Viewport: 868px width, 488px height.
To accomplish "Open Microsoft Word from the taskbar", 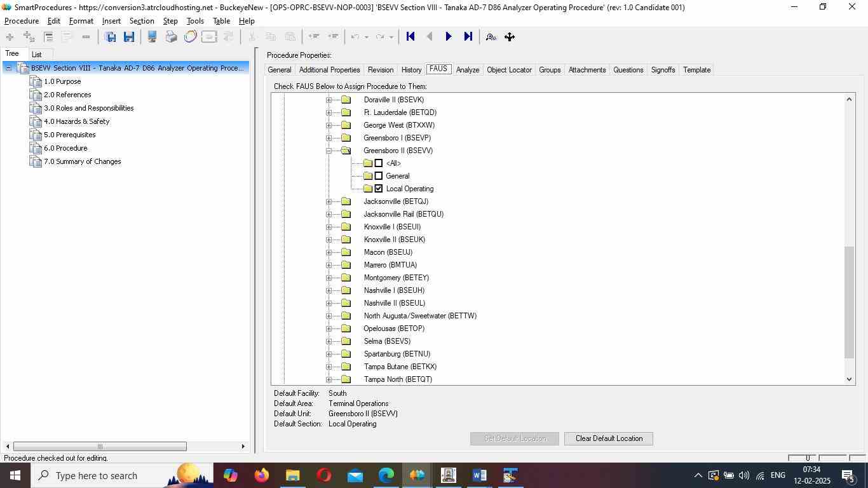I will pyautogui.click(x=480, y=475).
